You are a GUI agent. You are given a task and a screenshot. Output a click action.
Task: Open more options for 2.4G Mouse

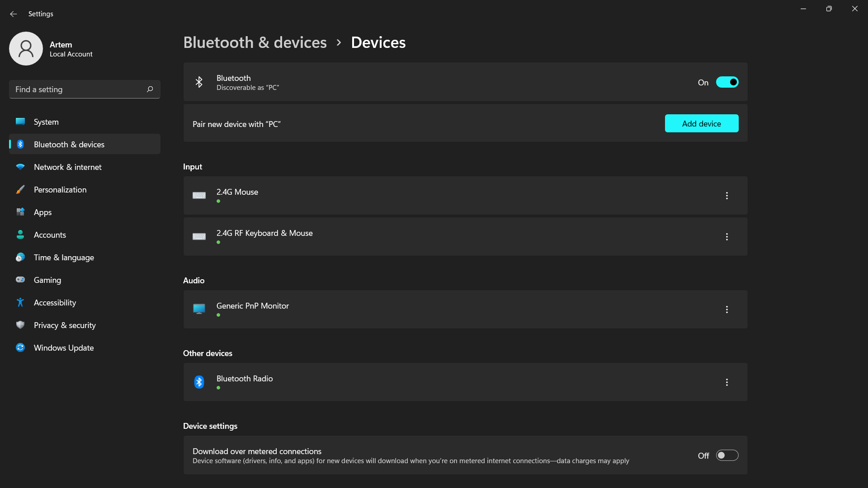[x=727, y=196]
